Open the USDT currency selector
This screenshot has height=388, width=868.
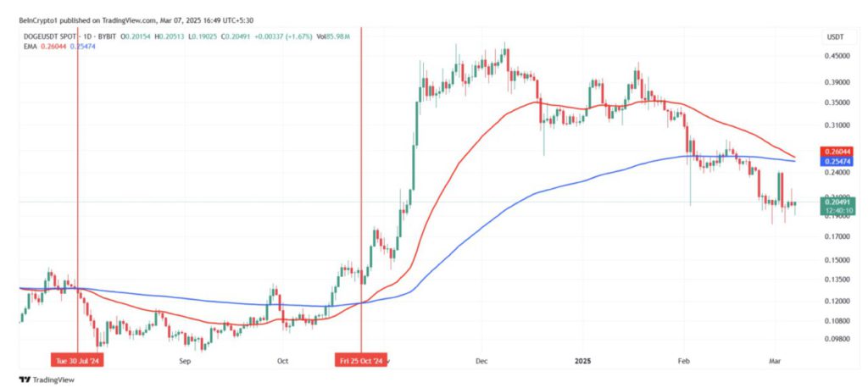pyautogui.click(x=836, y=36)
